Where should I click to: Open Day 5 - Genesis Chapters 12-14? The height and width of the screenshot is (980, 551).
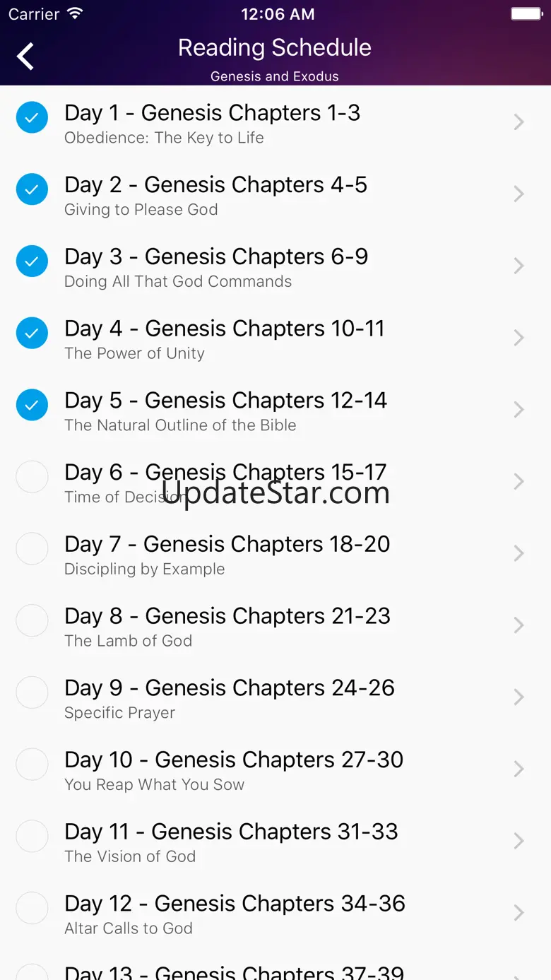(x=225, y=401)
